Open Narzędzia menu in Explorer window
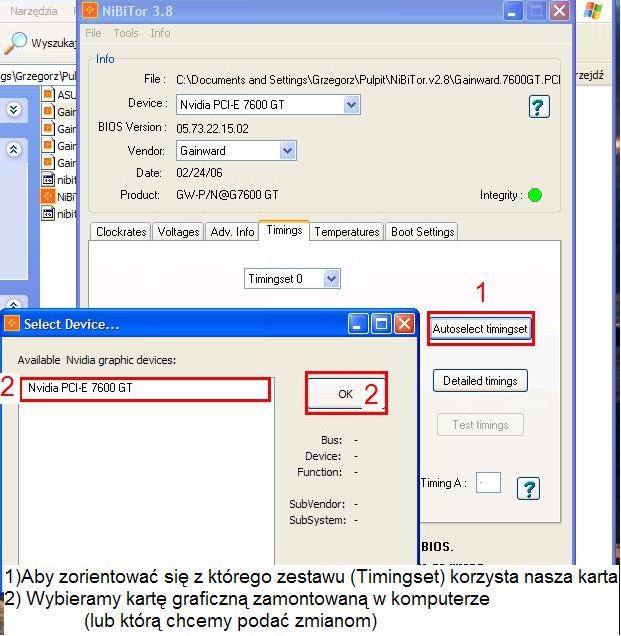621x636 pixels. (34, 11)
